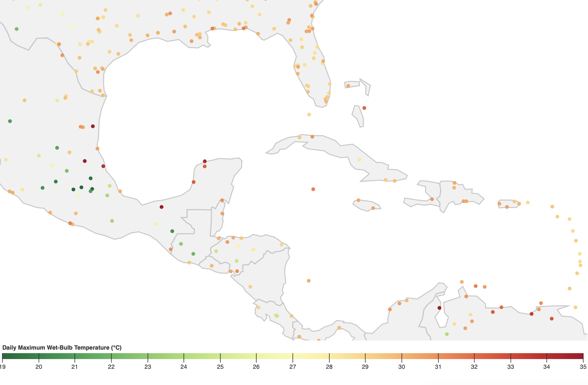Select the green dot in northern Guatemala
588x385 pixels.
coord(172,231)
